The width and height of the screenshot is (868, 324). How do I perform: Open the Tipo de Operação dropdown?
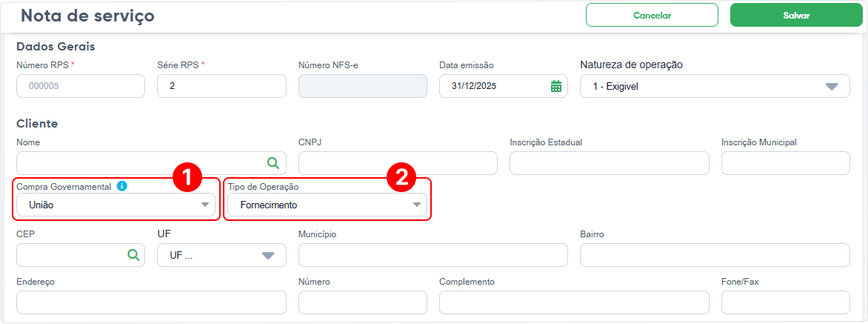[327, 205]
